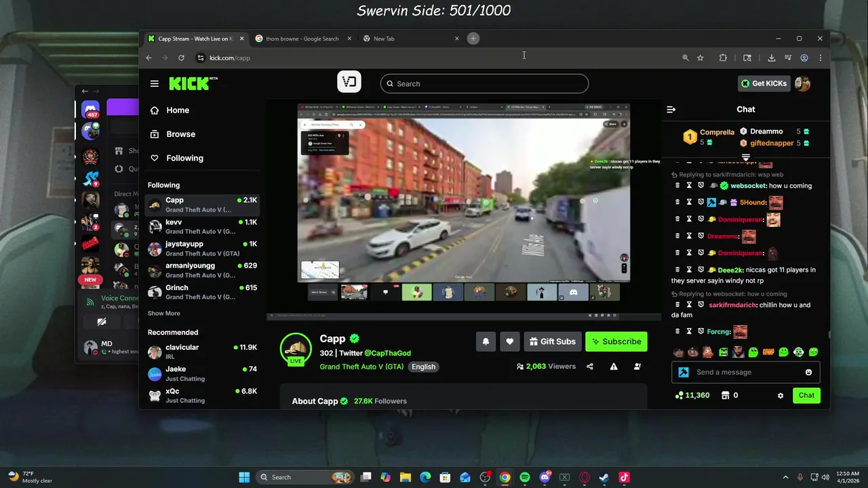This screenshot has width=868, height=488.
Task: Open Spotify from the taskbar
Action: coord(525,477)
